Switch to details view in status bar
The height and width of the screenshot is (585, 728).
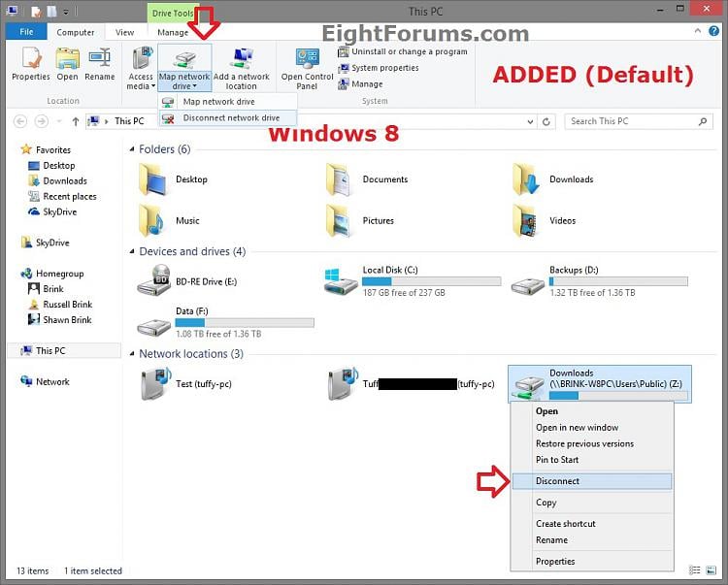coord(695,570)
